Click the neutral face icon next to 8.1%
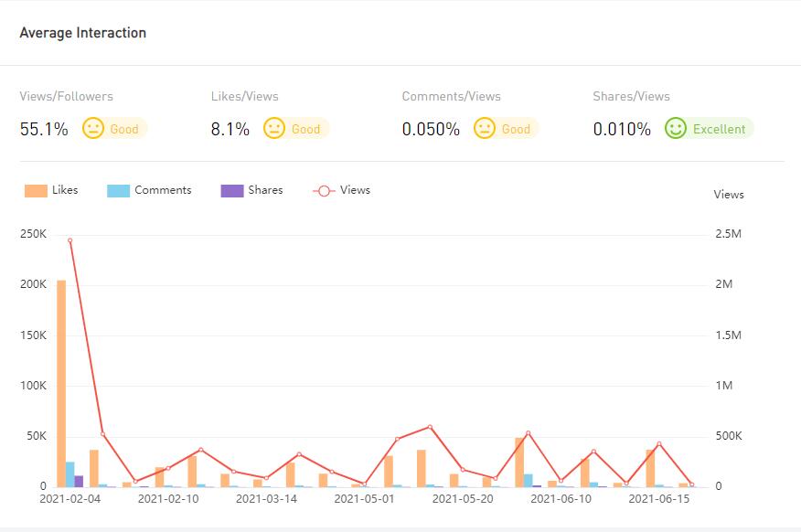Image resolution: width=801 pixels, height=532 pixels. tap(274, 129)
